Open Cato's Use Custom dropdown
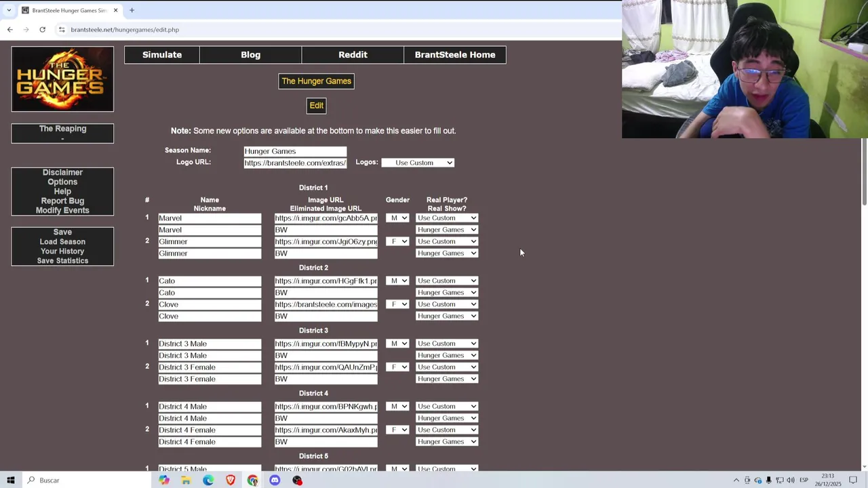Viewport: 868px width, 488px height. coord(447,281)
